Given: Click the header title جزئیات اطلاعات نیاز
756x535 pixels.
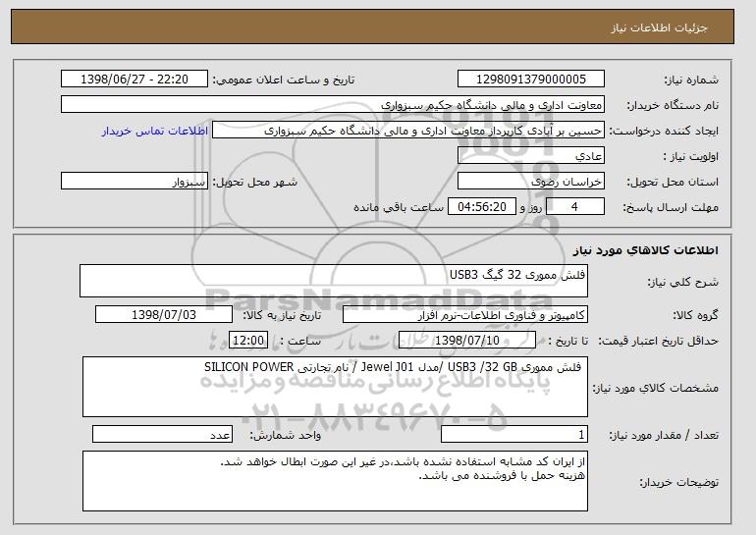Looking at the screenshot, I should tap(659, 27).
